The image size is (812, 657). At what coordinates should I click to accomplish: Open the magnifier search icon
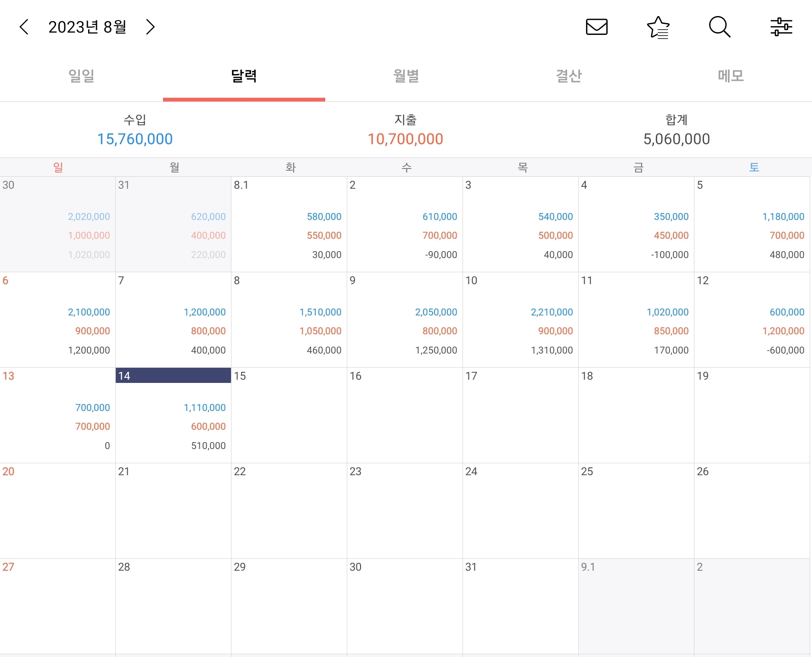(x=720, y=27)
